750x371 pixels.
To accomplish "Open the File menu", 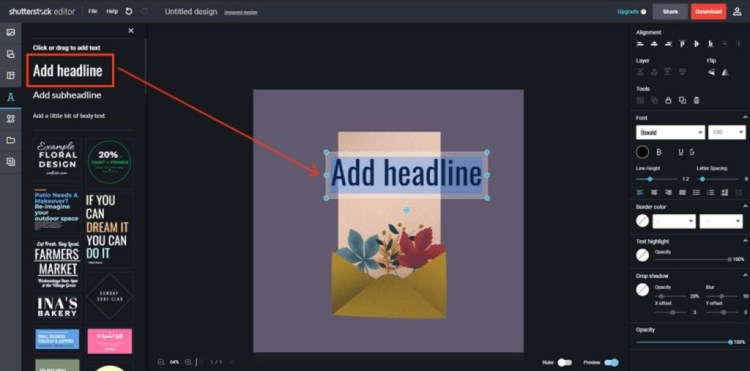I will tap(93, 11).
